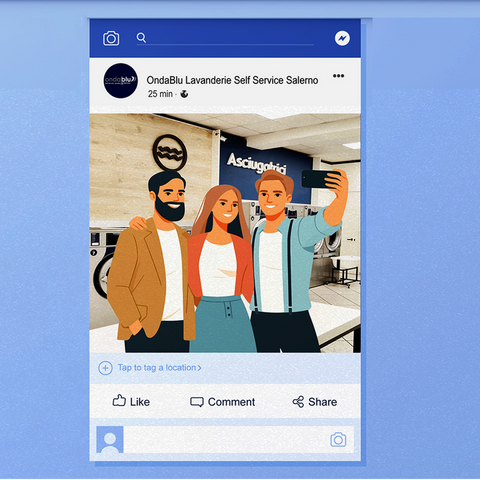The image size is (480, 480).
Task: Attach photo with the comment camera icon
Action: tap(338, 440)
